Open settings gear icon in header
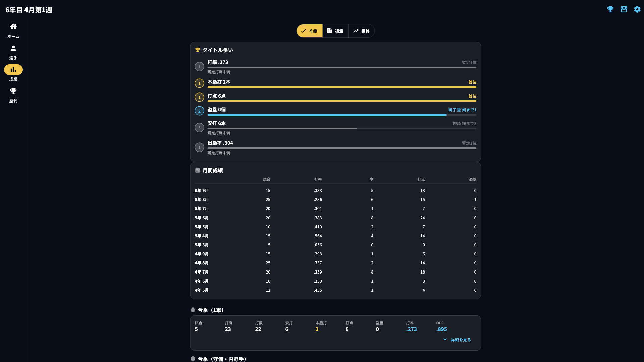644x362 pixels. (x=637, y=9)
